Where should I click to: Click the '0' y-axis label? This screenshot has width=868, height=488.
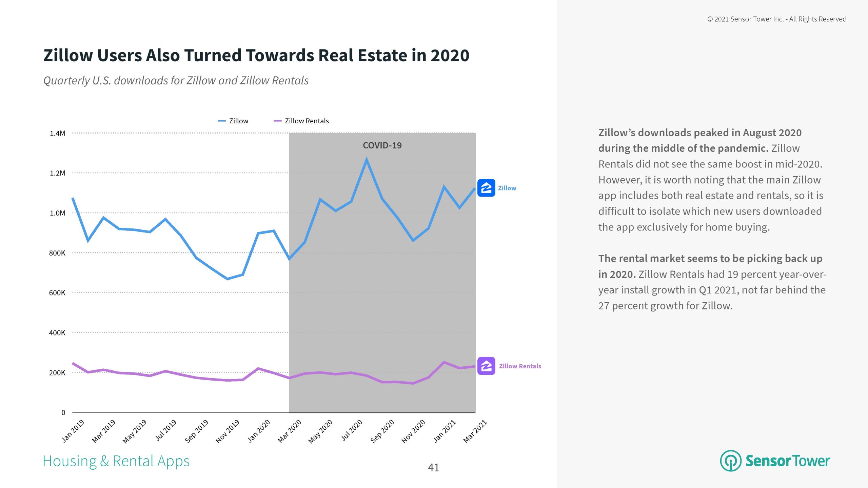coord(63,413)
